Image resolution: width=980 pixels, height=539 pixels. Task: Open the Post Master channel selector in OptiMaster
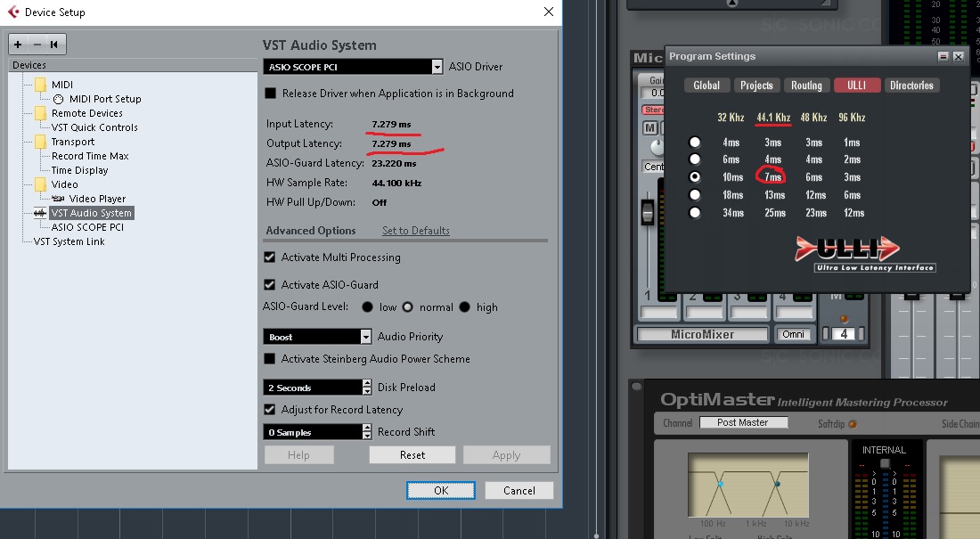point(743,422)
